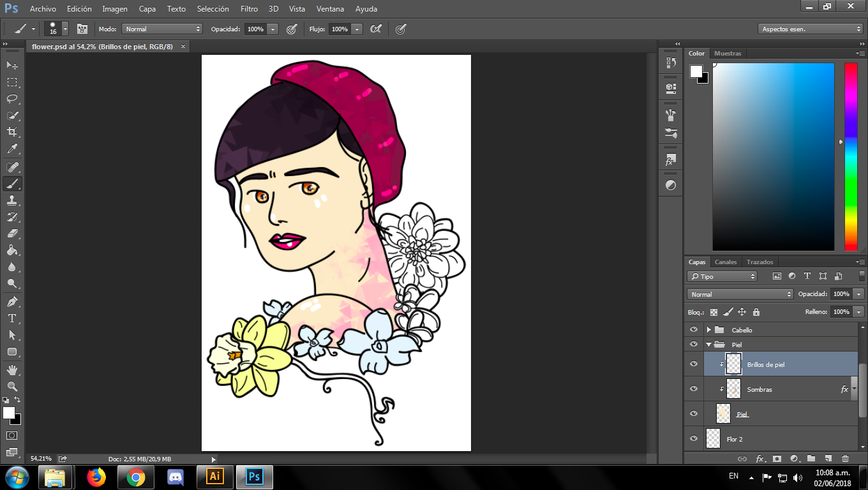Choose the Pen tool

pos(12,301)
